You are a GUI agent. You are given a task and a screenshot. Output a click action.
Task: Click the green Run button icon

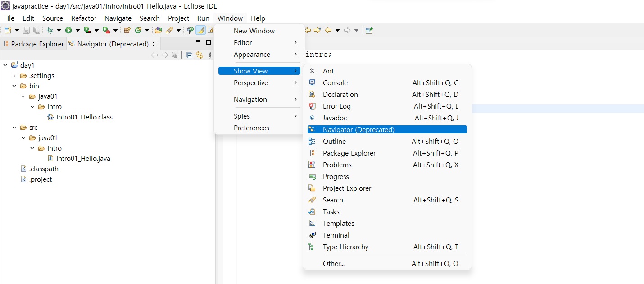68,30
